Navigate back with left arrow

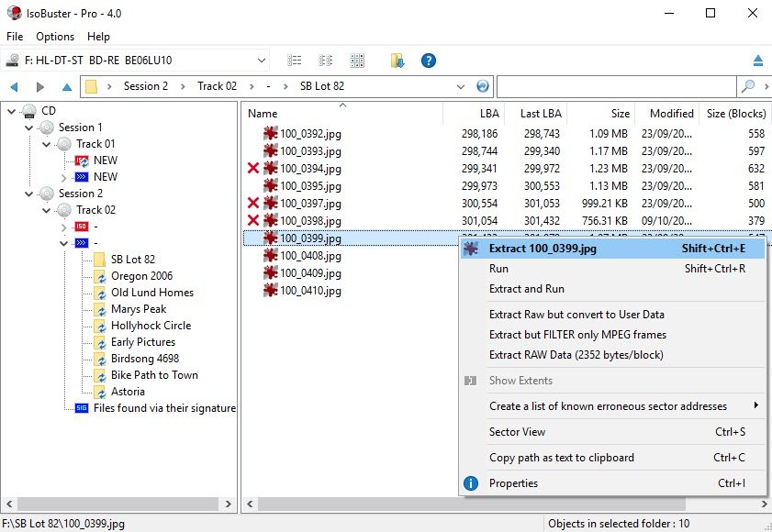coord(14,87)
